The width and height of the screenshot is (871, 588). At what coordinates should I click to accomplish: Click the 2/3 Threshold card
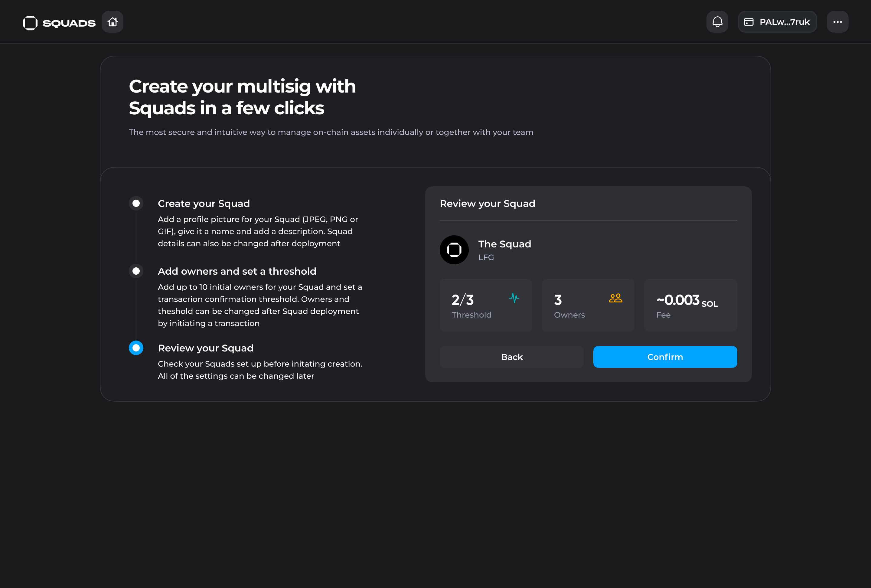pos(485,305)
